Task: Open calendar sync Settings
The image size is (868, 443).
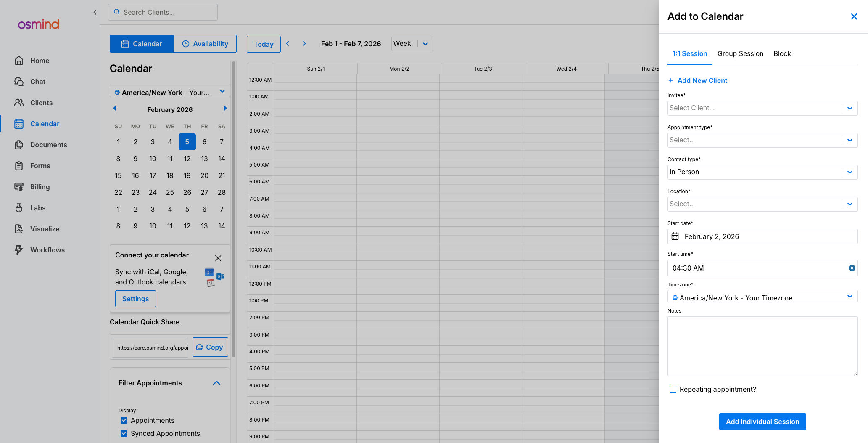Action: point(135,299)
